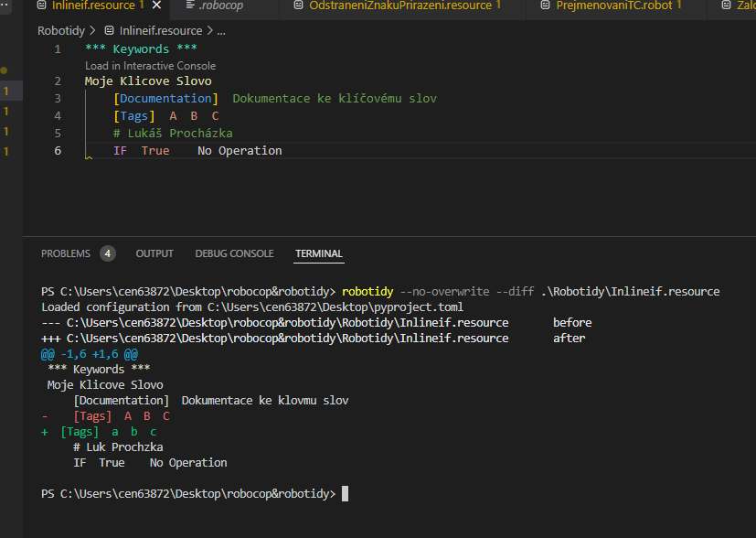Click the PrejmenovaniTC.robot tab file icon

546,5
